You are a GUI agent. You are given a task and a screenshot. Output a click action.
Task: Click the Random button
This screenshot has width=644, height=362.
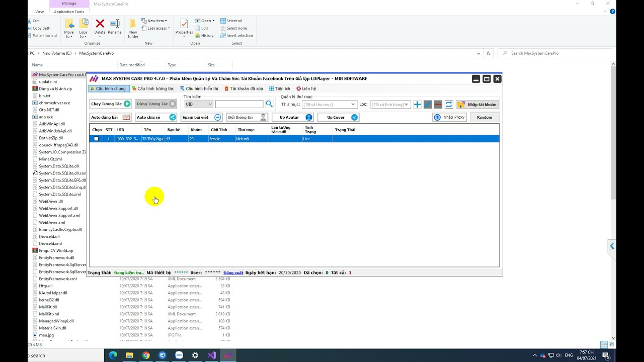[485, 117]
